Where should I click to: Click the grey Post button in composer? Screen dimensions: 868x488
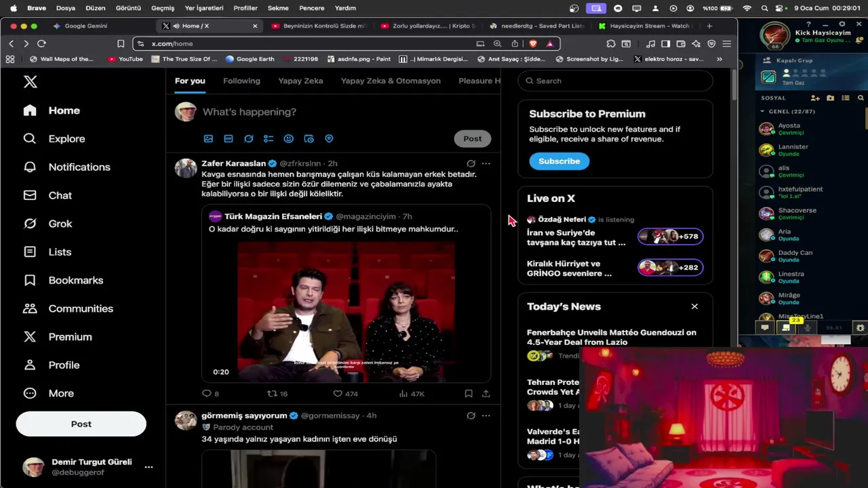tap(473, 139)
